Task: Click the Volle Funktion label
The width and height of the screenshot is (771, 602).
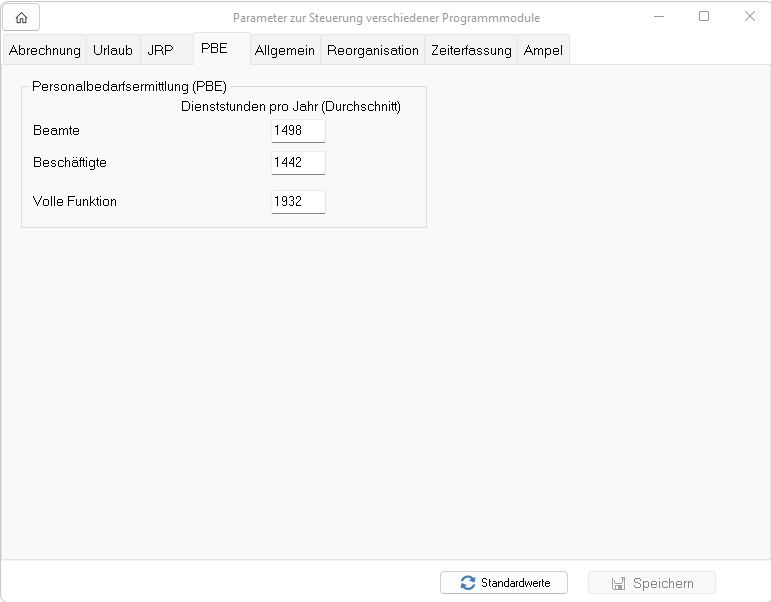Action: coord(75,201)
